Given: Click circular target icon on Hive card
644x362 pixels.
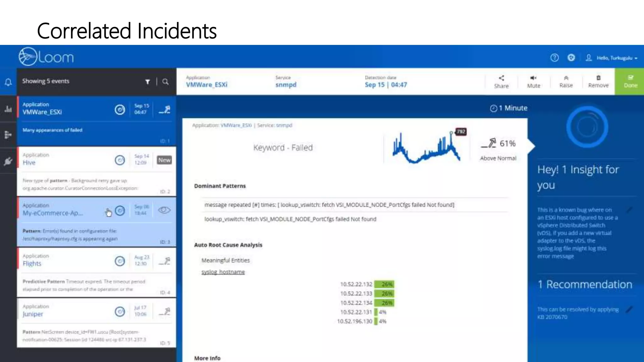Looking at the screenshot, I should (120, 160).
